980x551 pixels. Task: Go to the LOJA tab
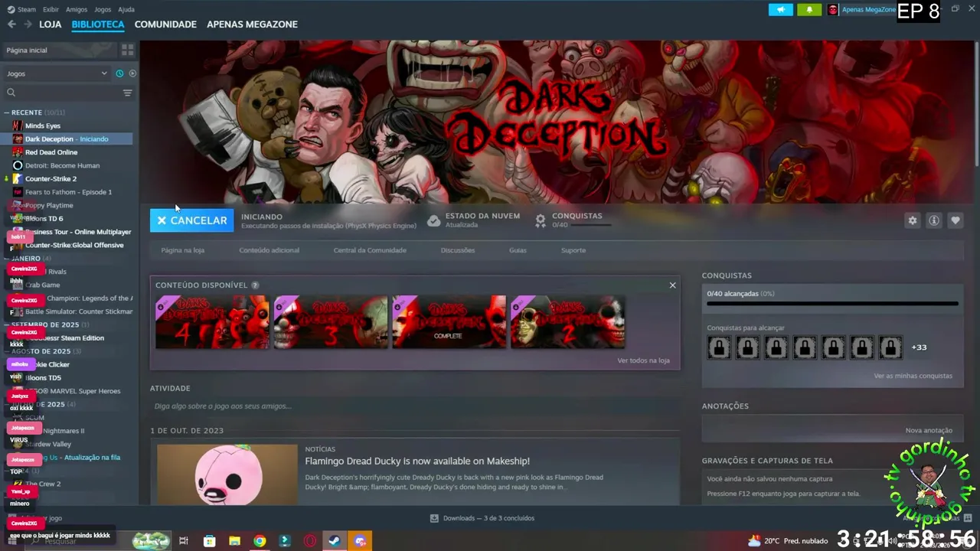(x=50, y=24)
